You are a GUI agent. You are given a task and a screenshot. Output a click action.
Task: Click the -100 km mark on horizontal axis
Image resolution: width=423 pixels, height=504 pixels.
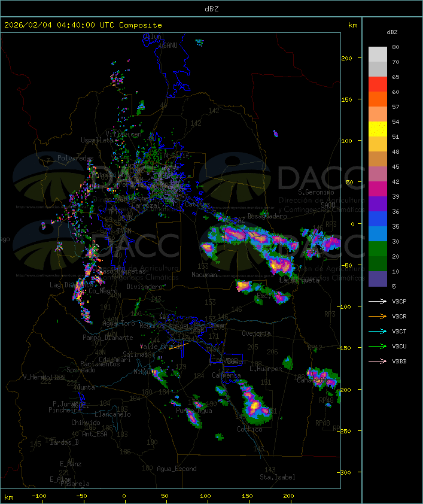point(39,496)
